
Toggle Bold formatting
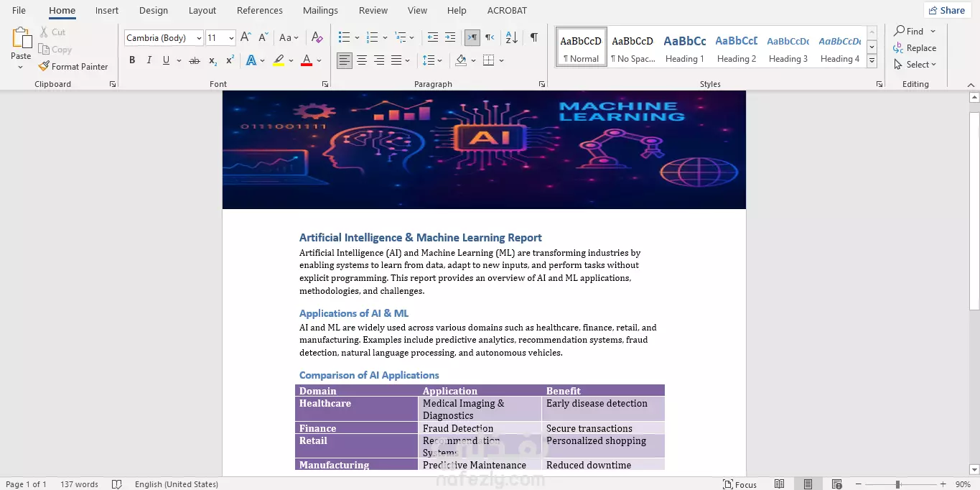pos(132,60)
